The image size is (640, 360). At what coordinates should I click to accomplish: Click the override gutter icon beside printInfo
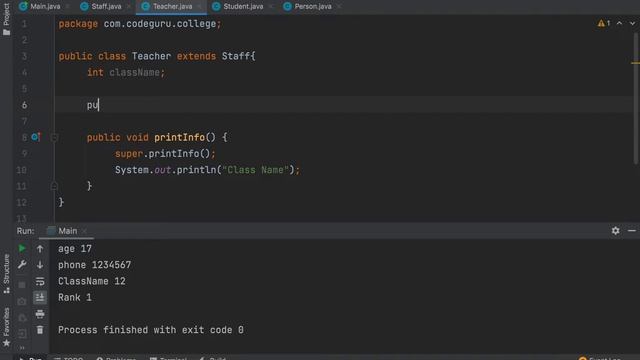pyautogui.click(x=36, y=137)
